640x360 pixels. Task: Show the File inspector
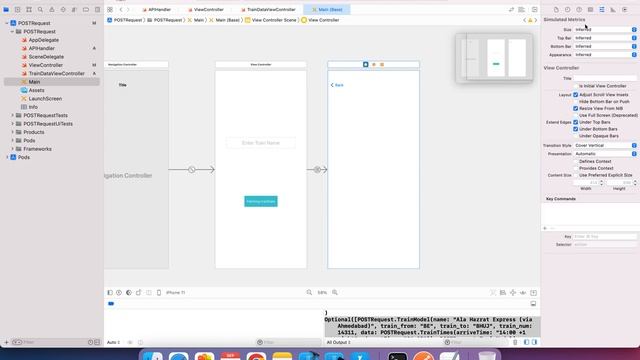tap(556, 9)
